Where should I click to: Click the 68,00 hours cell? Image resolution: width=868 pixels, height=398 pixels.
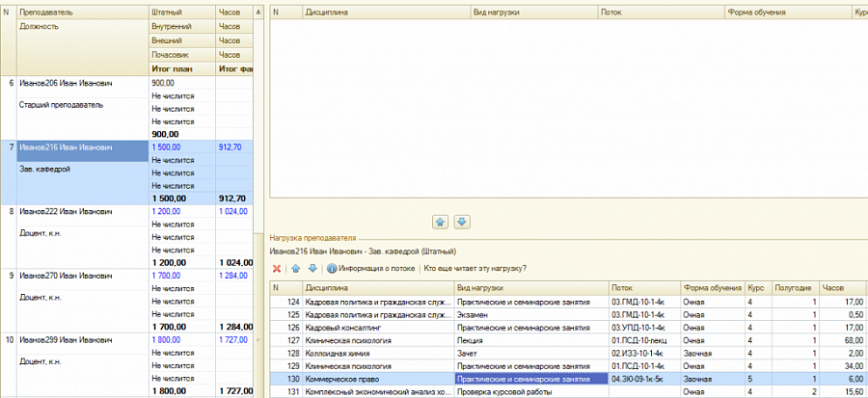pyautogui.click(x=843, y=340)
